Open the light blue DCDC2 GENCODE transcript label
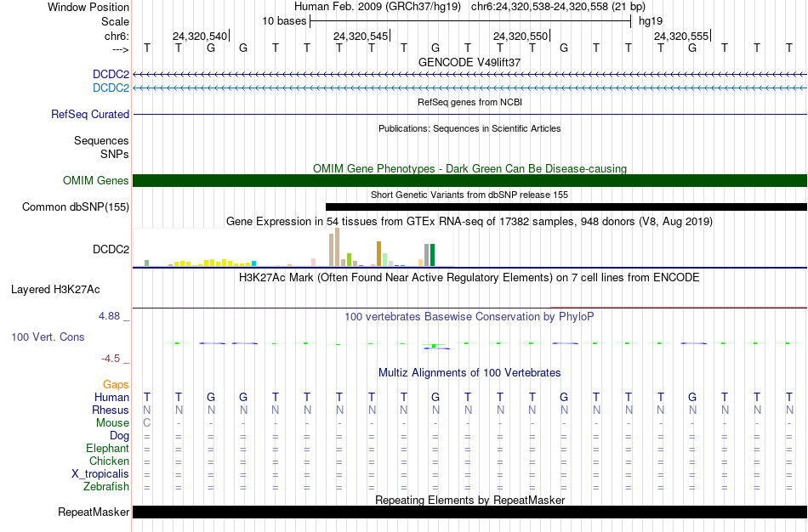Viewport: 808px width, 532px height. pyautogui.click(x=111, y=88)
